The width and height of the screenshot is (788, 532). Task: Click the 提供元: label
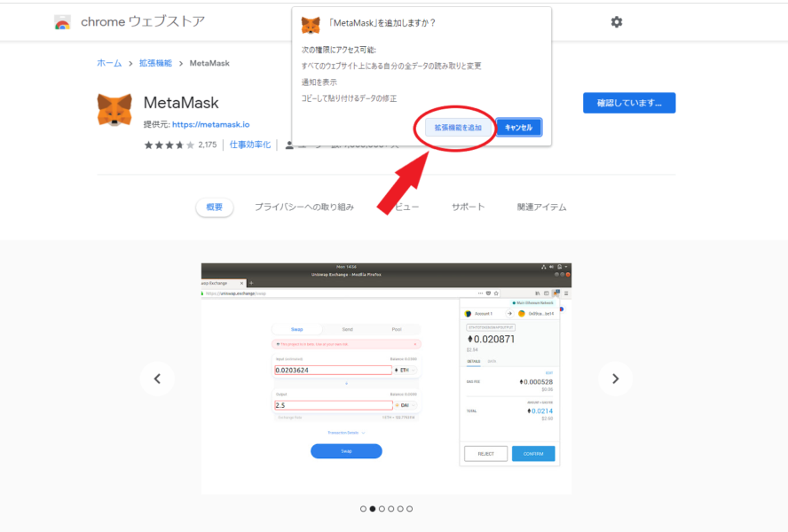tap(157, 125)
